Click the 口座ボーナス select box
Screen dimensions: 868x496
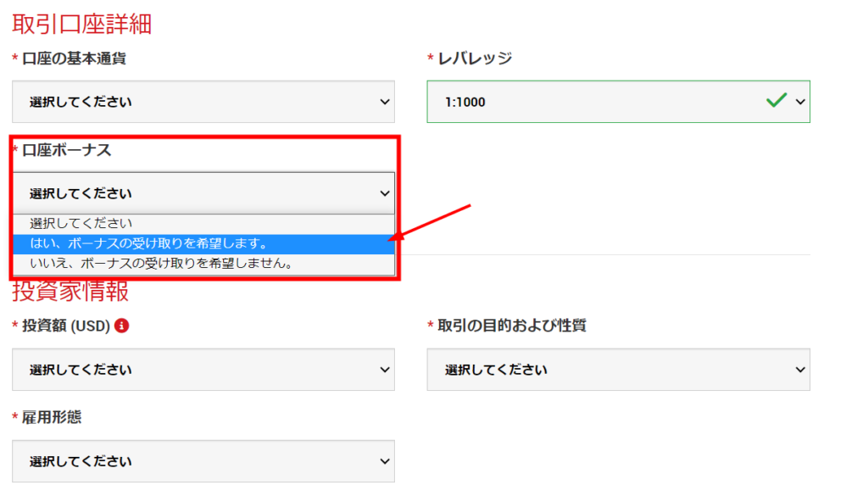click(203, 193)
